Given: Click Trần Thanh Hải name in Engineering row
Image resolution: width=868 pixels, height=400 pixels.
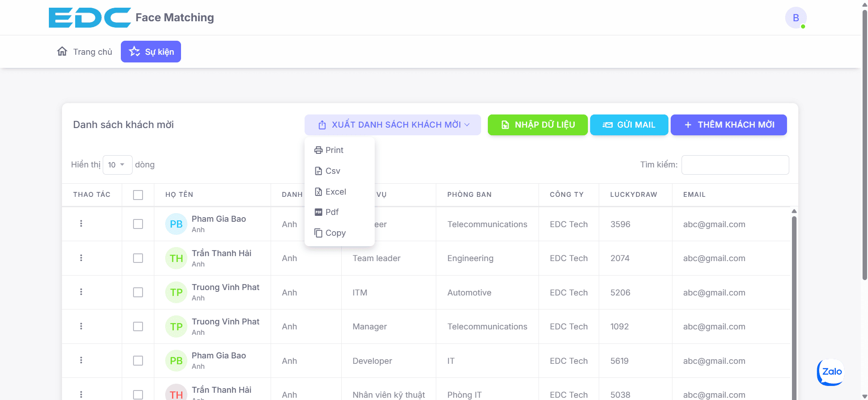Looking at the screenshot, I should 221,253.
